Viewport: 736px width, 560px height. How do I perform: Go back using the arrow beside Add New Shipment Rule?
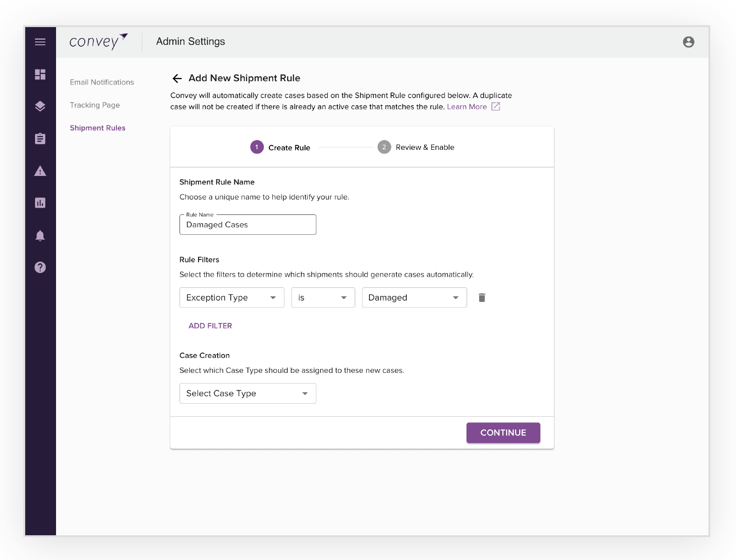point(177,78)
